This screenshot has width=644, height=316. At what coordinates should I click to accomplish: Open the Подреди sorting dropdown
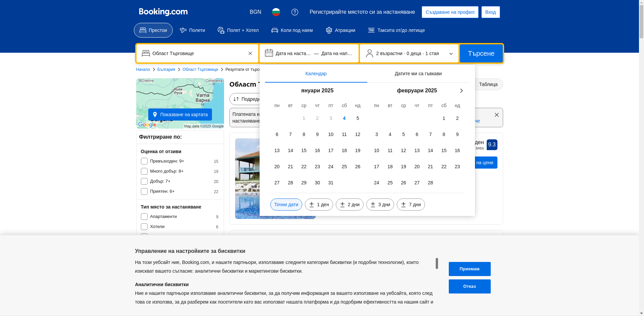(x=247, y=99)
